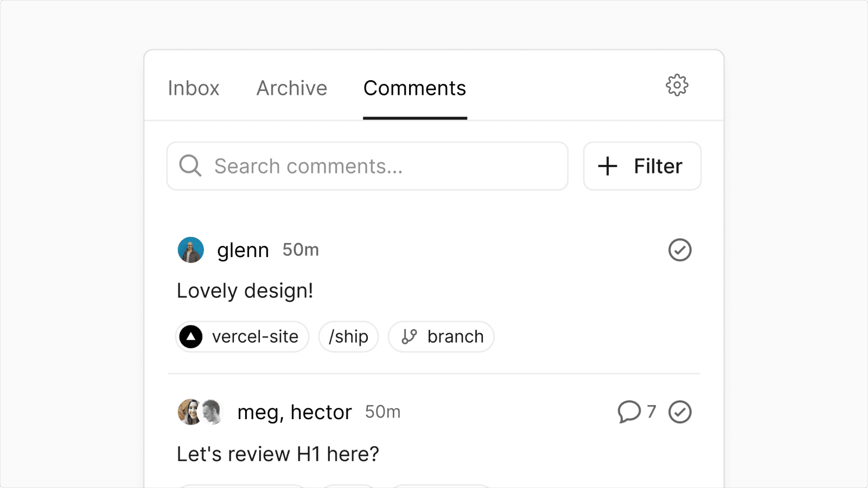Resolve meg and hector's comment thread
This screenshot has height=488, width=868.
680,412
